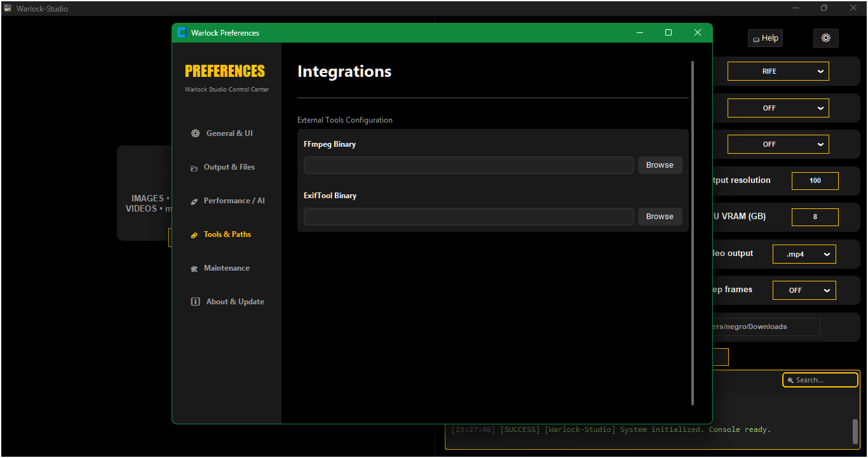Switch to Output & Files preferences
The image size is (868, 458).
(x=223, y=167)
